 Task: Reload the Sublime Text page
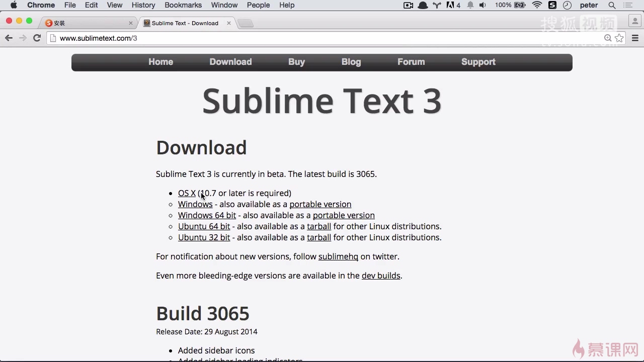coord(37,38)
